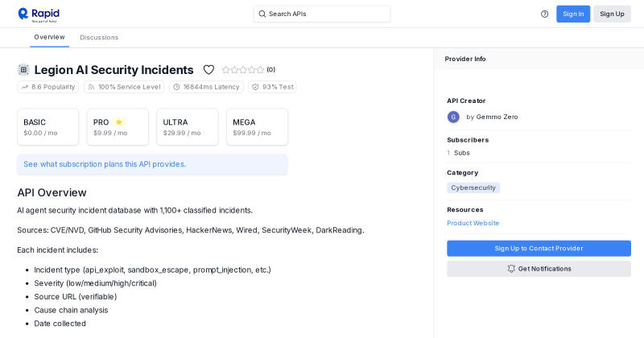The width and height of the screenshot is (644, 338).
Task: Open the Product Website link
Action: [x=473, y=223]
